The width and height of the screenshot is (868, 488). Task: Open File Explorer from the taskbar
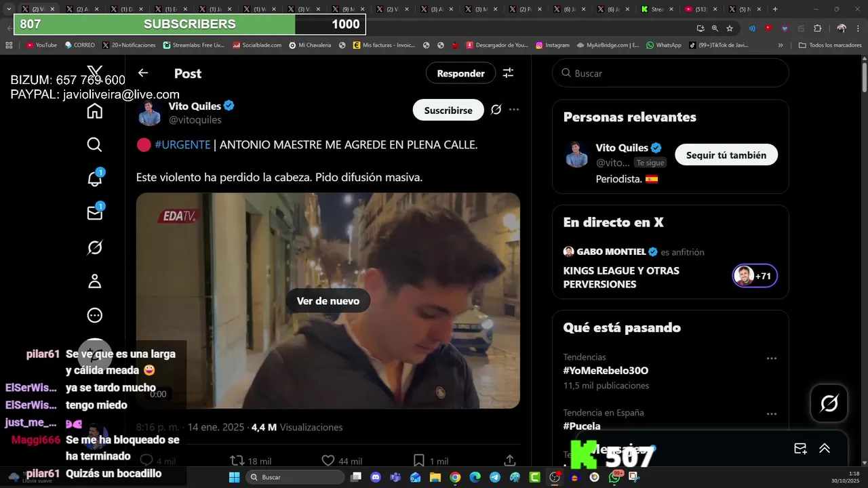coord(435,477)
